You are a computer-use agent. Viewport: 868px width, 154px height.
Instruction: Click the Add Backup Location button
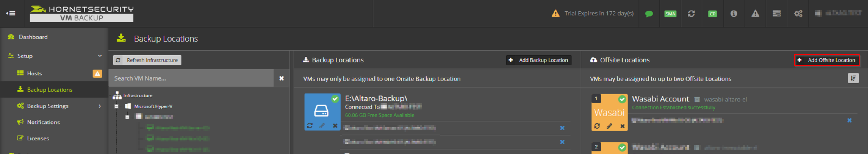pos(539,60)
